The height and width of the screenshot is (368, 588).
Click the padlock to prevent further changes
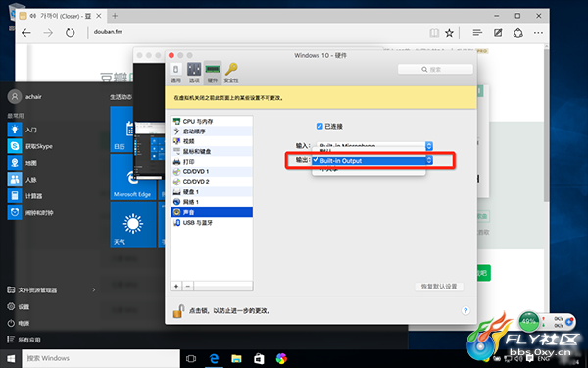178,311
